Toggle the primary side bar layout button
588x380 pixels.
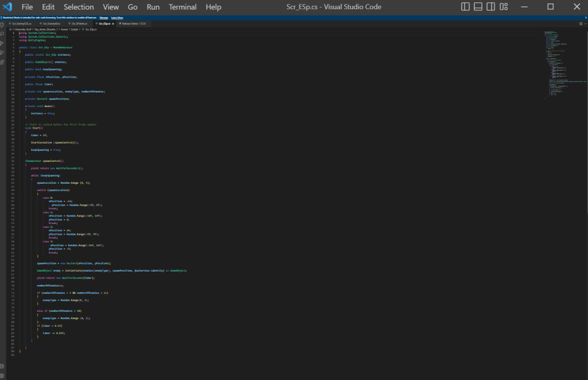pyautogui.click(x=466, y=7)
